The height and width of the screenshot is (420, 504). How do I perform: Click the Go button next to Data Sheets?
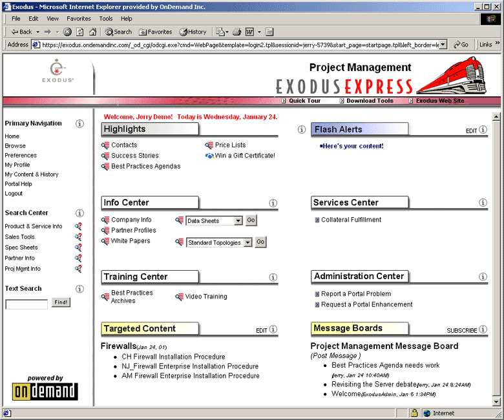click(251, 220)
